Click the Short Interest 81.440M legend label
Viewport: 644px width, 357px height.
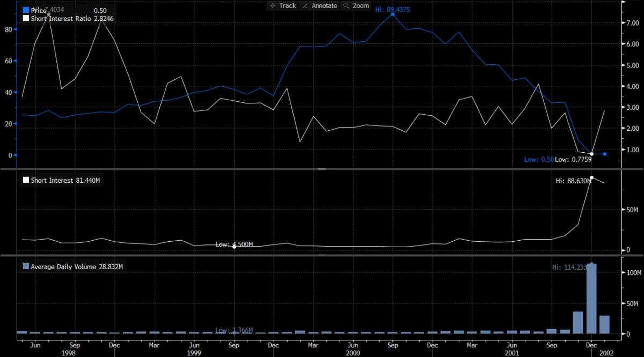point(64,181)
